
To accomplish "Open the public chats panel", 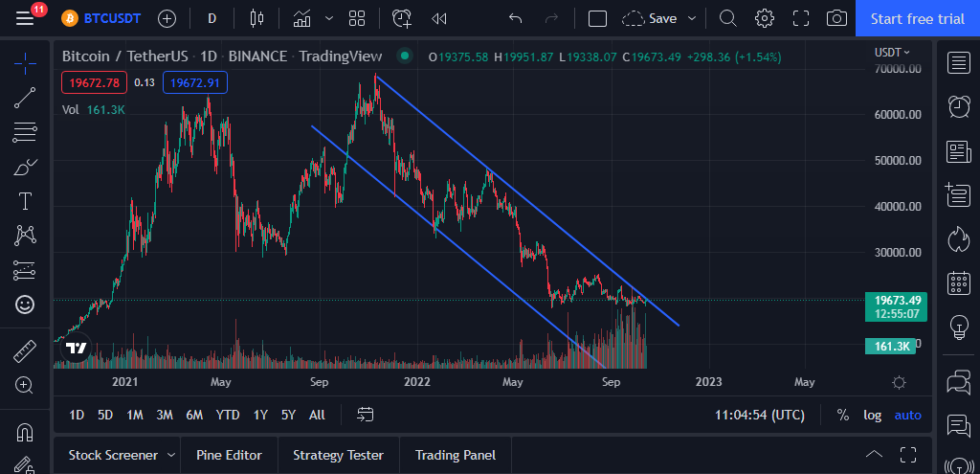I will click(x=959, y=382).
